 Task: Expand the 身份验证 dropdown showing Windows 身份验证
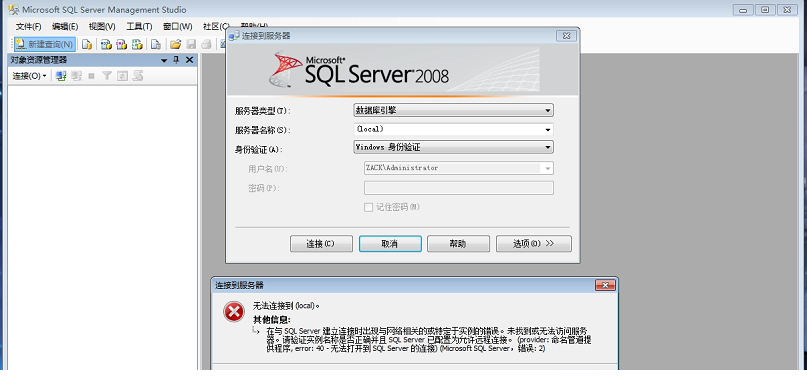point(453,147)
